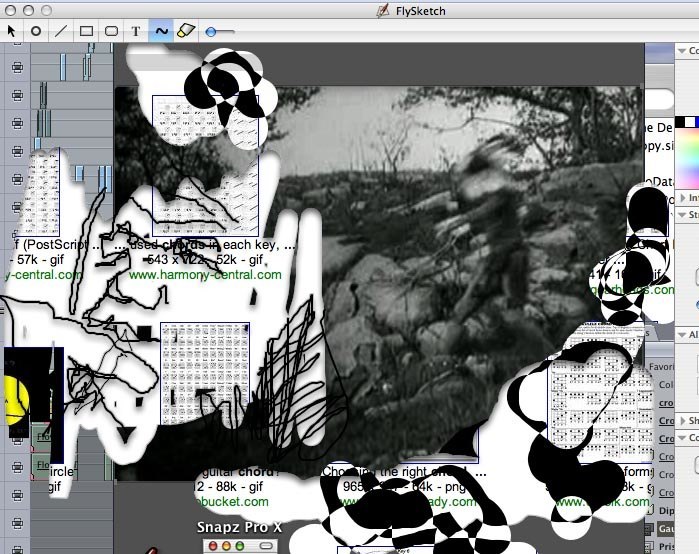The height and width of the screenshot is (554, 699).
Task: Pick a color from the rainbow spectrum
Action: pos(687,156)
